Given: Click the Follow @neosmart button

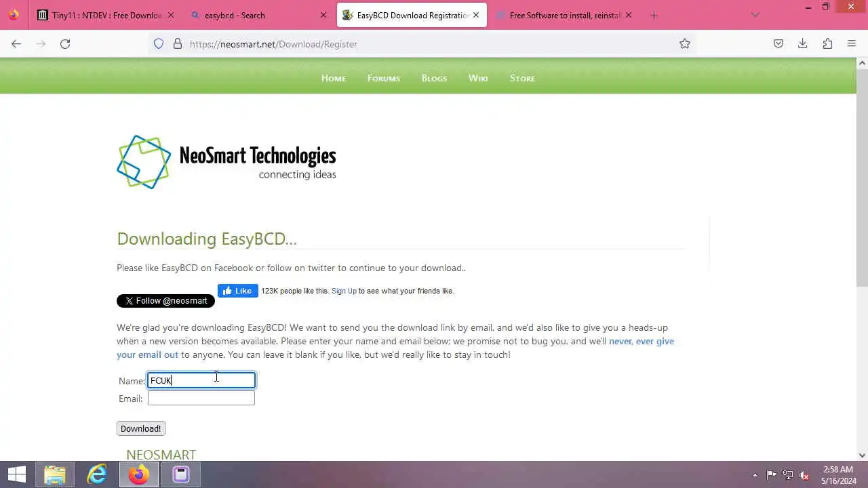Looking at the screenshot, I should [165, 300].
